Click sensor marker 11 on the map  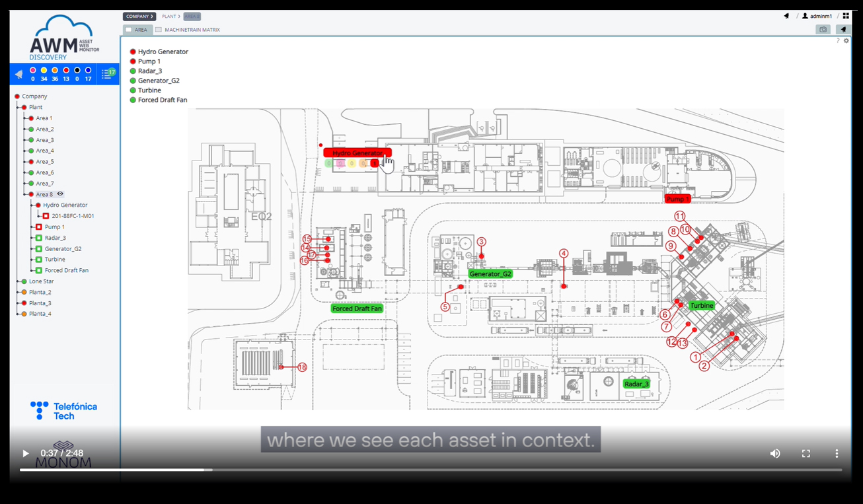tap(680, 216)
